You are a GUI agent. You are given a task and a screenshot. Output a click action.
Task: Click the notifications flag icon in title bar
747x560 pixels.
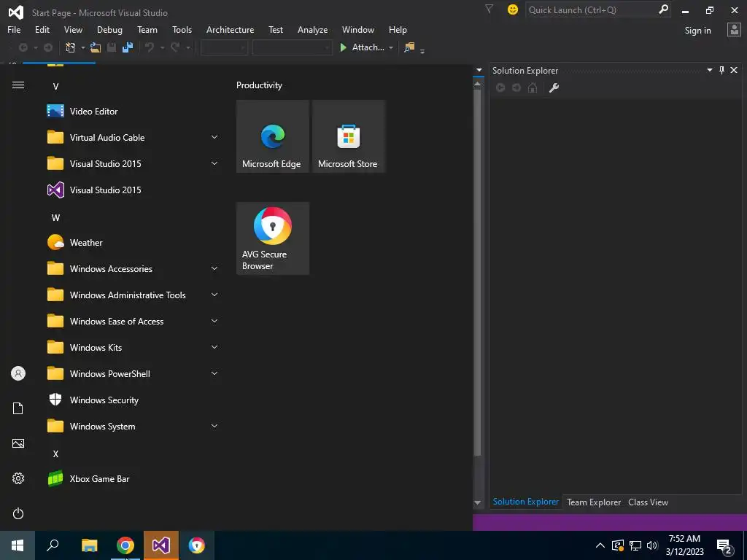click(489, 9)
